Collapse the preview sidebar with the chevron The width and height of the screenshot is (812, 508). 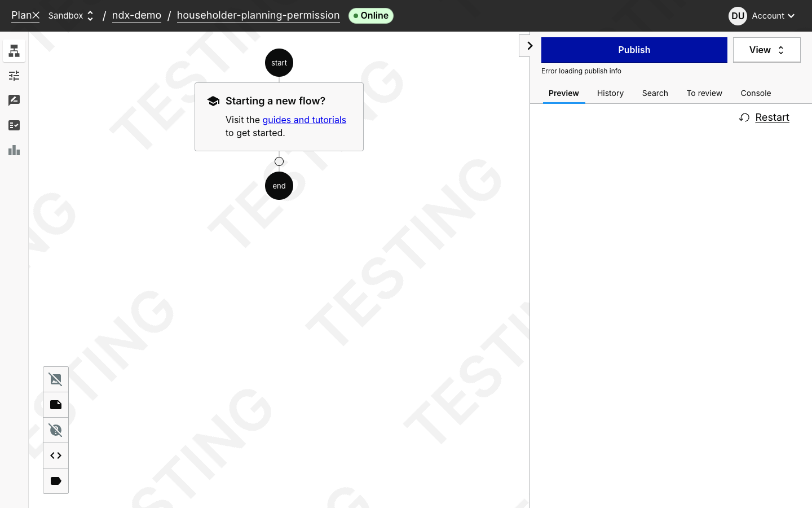tap(529, 45)
